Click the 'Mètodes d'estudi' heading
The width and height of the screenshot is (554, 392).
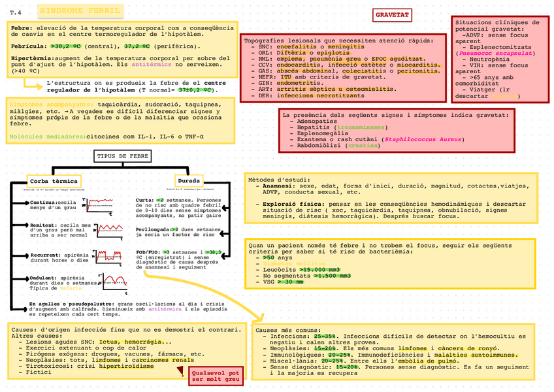click(x=280, y=180)
